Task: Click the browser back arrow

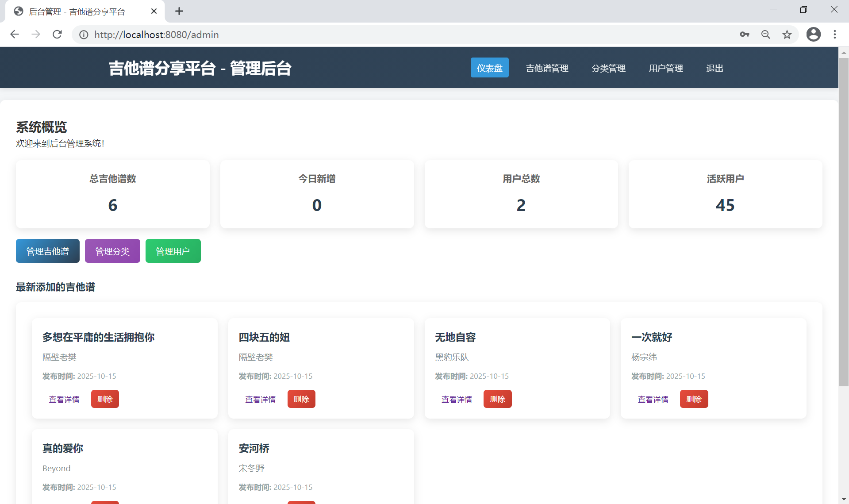Action: pyautogui.click(x=15, y=35)
